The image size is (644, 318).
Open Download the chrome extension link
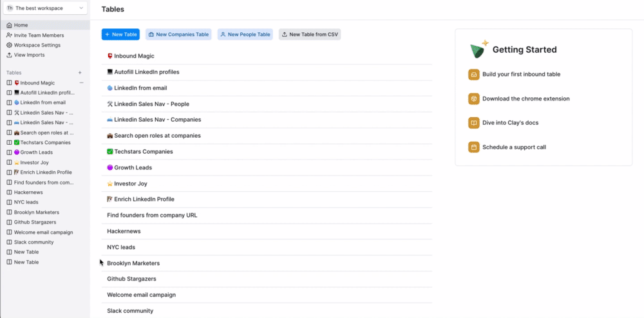click(x=526, y=98)
